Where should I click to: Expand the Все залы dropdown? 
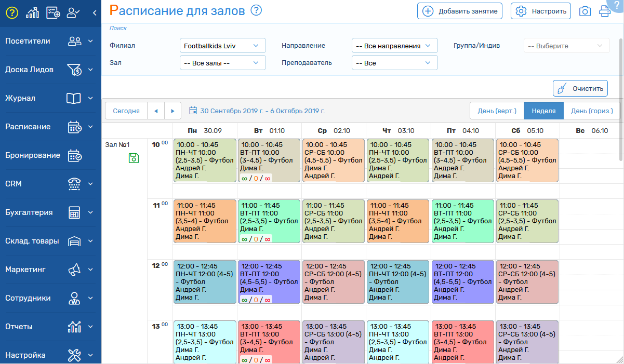click(x=222, y=63)
